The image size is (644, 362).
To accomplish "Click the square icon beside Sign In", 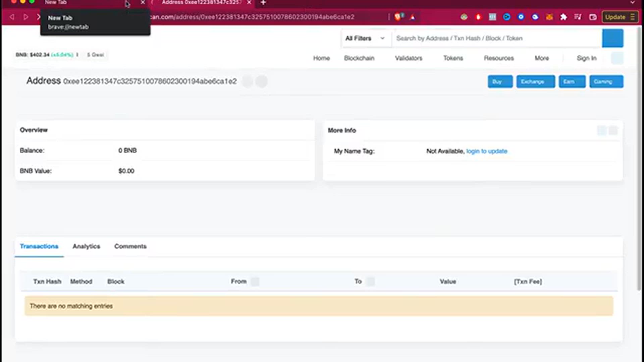I will (x=617, y=58).
